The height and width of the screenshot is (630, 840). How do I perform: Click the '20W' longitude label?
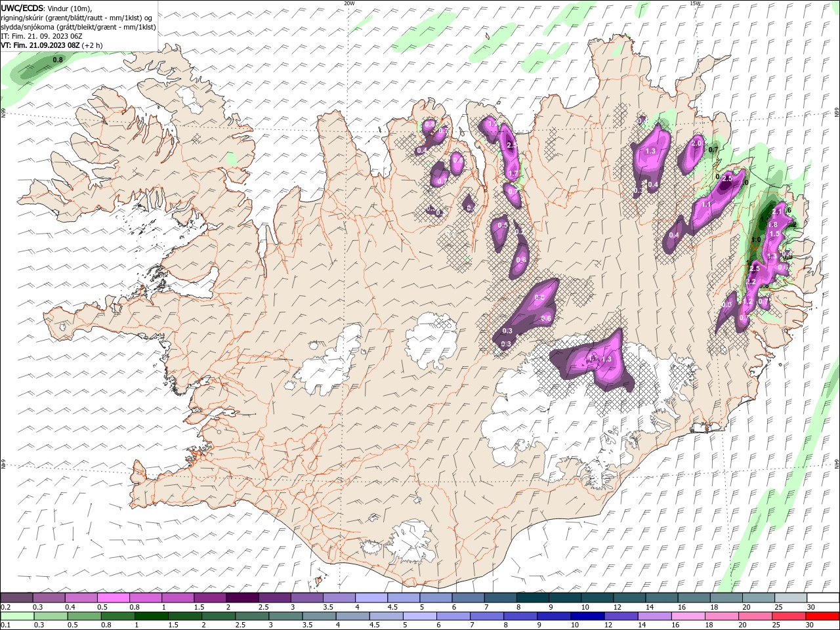click(349, 3)
